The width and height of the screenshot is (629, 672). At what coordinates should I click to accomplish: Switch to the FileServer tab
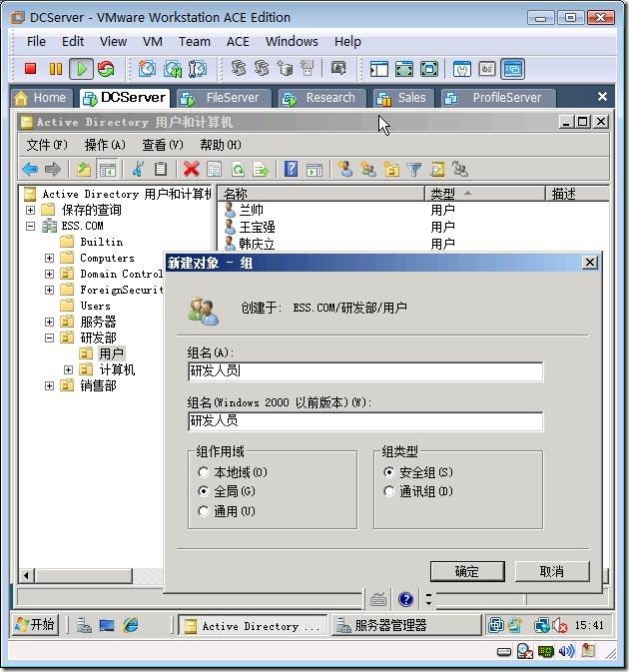223,98
